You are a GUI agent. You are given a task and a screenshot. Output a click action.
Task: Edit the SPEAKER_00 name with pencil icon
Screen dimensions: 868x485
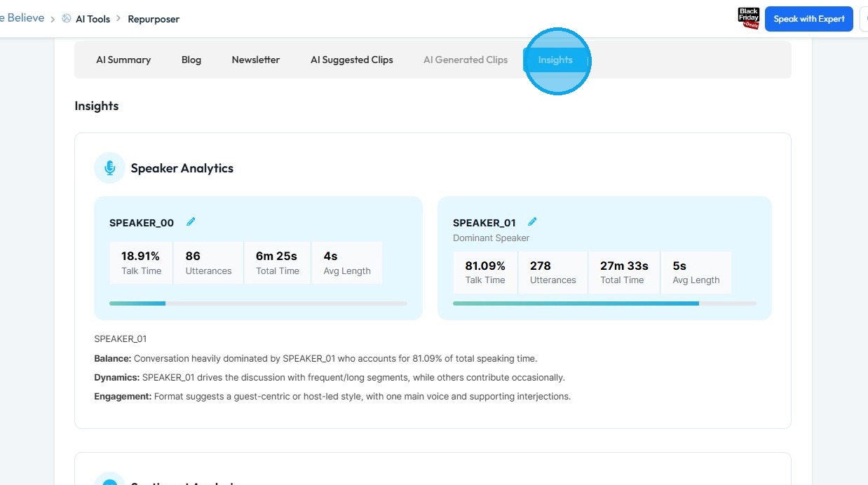[191, 222]
